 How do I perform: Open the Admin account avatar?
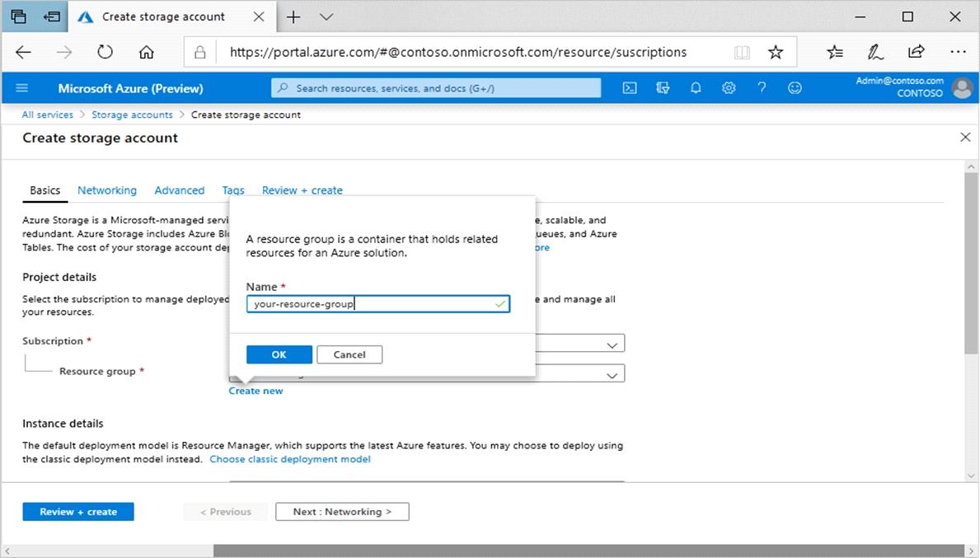coord(963,88)
